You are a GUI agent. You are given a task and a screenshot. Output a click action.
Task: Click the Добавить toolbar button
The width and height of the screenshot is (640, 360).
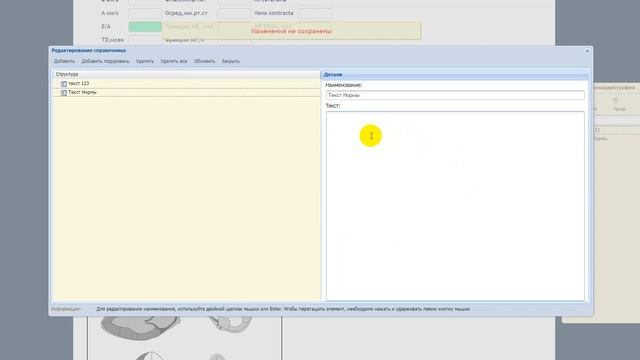64,61
